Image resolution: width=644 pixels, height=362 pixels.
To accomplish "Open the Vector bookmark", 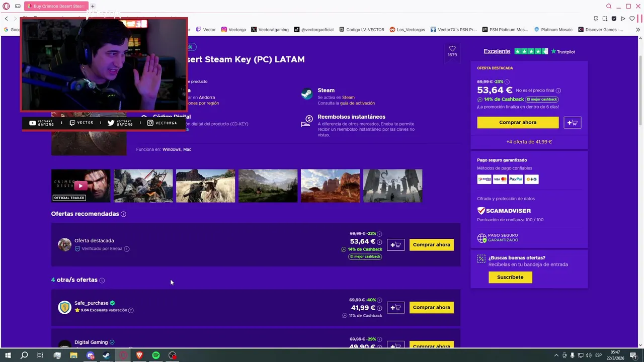I will point(206,30).
